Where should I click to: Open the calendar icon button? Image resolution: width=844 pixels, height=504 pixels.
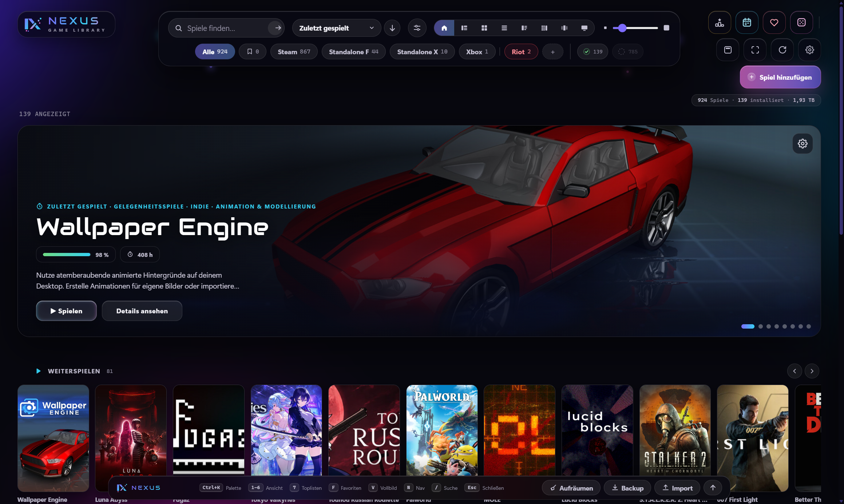coord(747,23)
